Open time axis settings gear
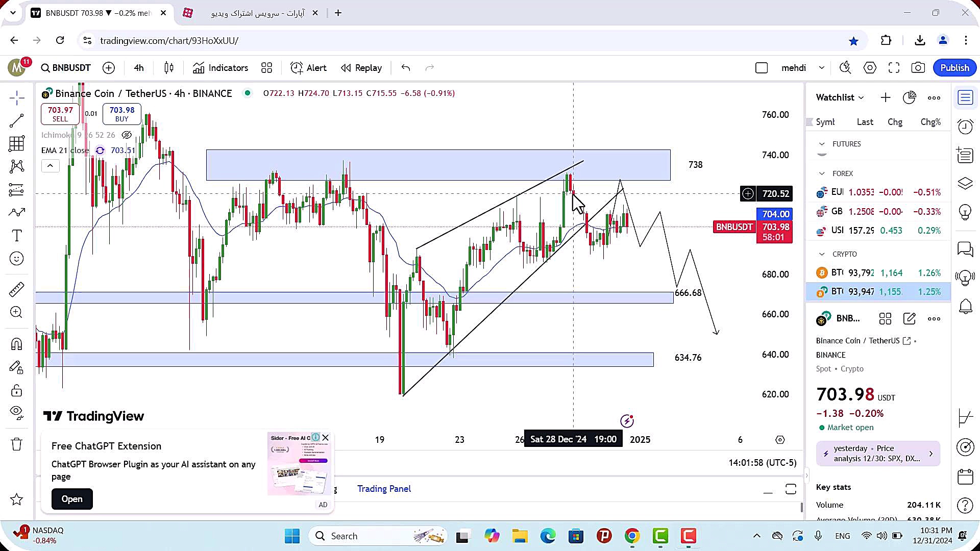 [780, 440]
